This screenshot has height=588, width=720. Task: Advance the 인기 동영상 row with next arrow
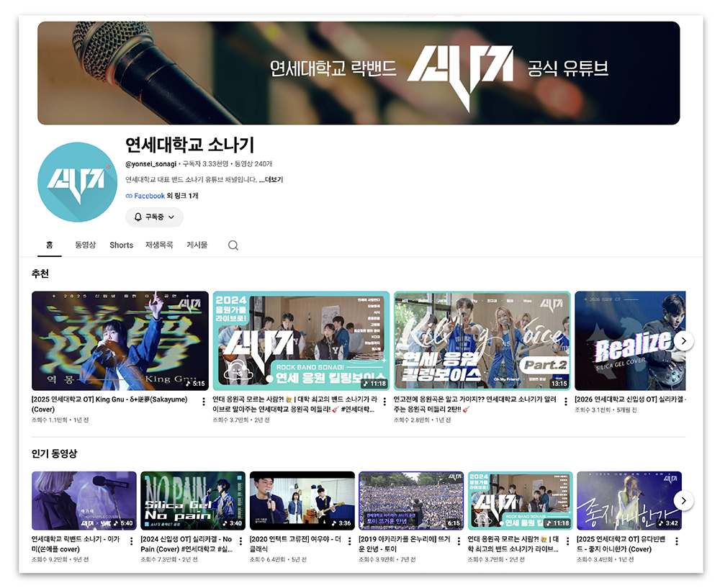(x=684, y=500)
